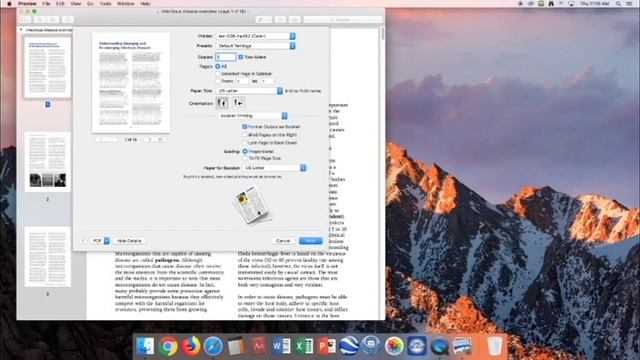Image resolution: width=640 pixels, height=360 pixels.
Task: Collapse the sidebar document disclosure triangle
Action: (21, 30)
